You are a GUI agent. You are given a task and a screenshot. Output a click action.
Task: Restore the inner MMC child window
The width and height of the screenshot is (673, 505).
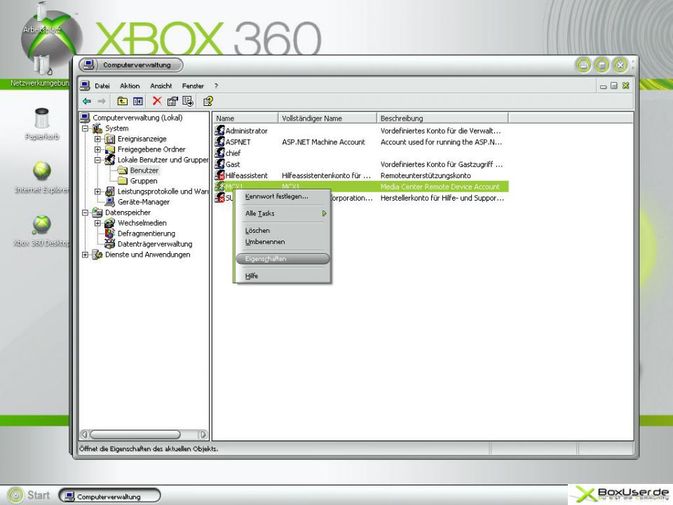click(614, 86)
